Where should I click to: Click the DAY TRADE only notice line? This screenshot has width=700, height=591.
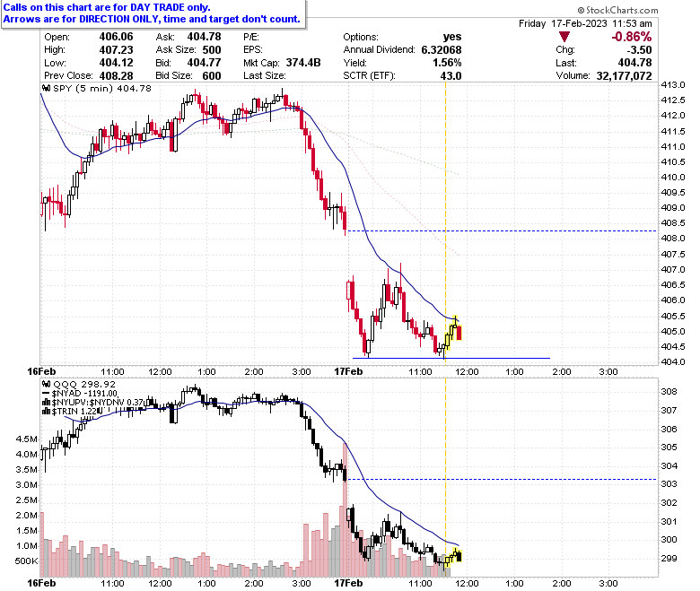coord(107,7)
